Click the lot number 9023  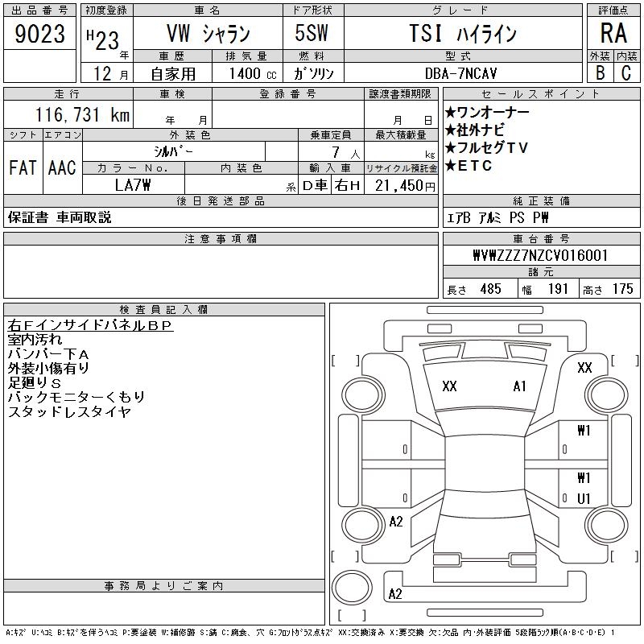[x=40, y=34]
